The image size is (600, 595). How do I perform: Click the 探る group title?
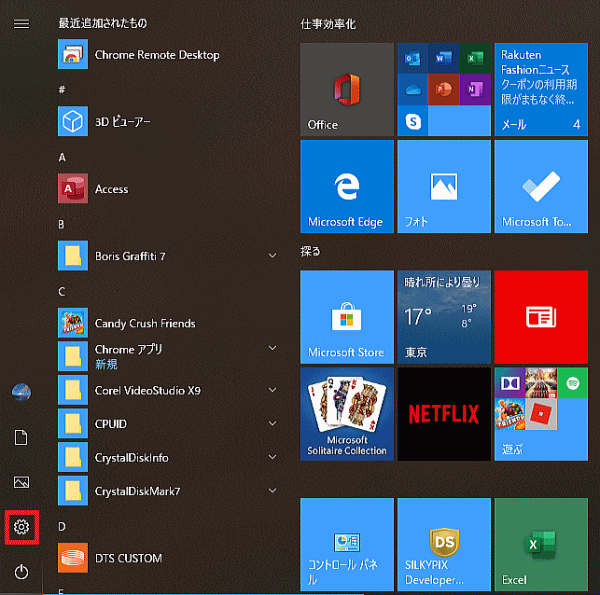click(x=310, y=251)
